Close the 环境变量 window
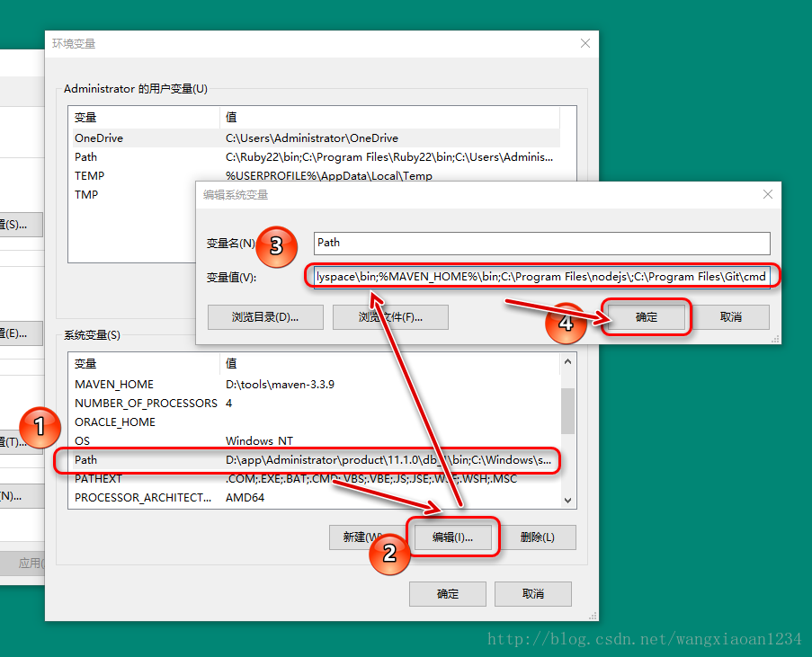 585,43
